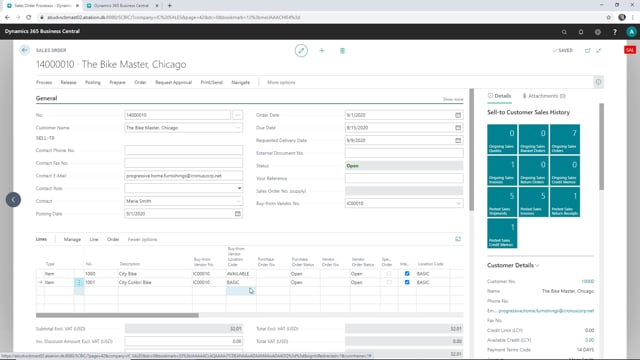The image size is (640, 360).
Task: Click the edit pencil icon
Action: [x=301, y=51]
